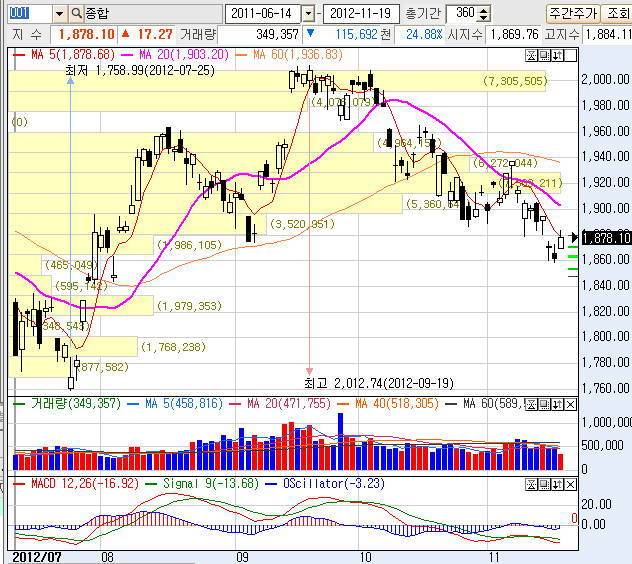This screenshot has width=632, height=564.
Task: Click the 최저 1,758.99(2012-07-25) annotation
Action: pyautogui.click(x=140, y=71)
